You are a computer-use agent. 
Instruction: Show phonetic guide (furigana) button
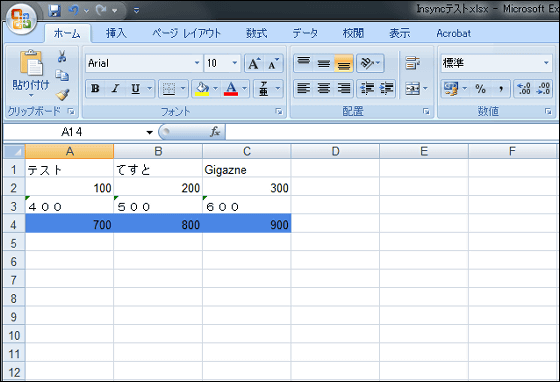tap(264, 89)
